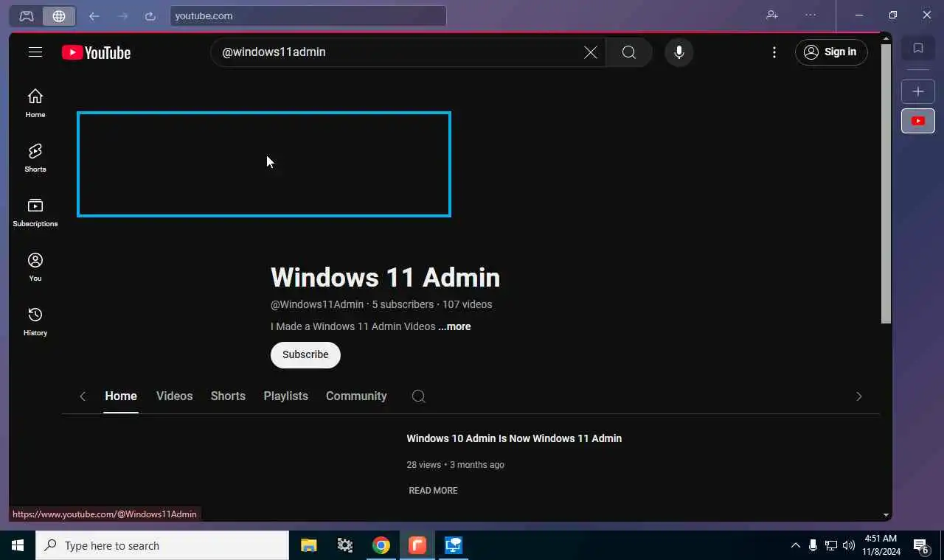The image size is (944, 560).
Task: Click the @Windows11Admin channel handle text
Action: pos(317,304)
